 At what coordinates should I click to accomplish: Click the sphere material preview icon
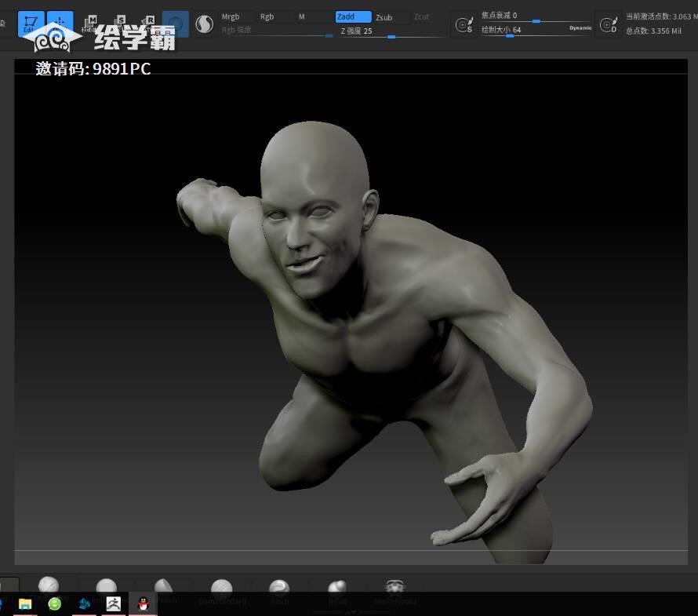(x=176, y=24)
